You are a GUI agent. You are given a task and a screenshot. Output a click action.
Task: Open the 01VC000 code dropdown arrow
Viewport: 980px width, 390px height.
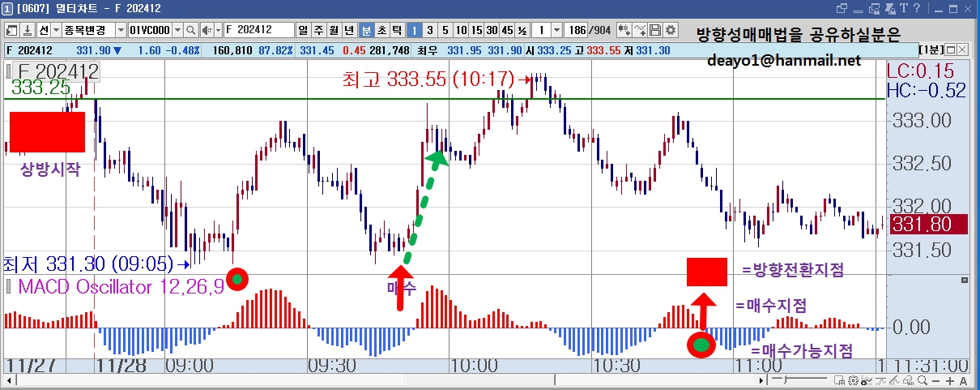177,30
